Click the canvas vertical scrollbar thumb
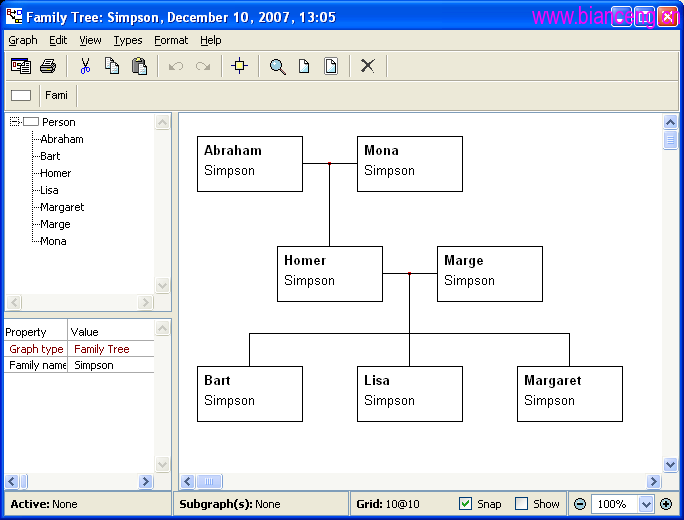Viewport: 684px width, 520px height. [670, 140]
